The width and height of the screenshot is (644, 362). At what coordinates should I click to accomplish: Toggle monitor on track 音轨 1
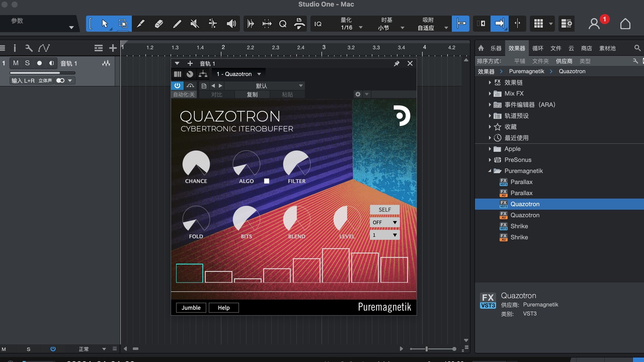tap(51, 63)
